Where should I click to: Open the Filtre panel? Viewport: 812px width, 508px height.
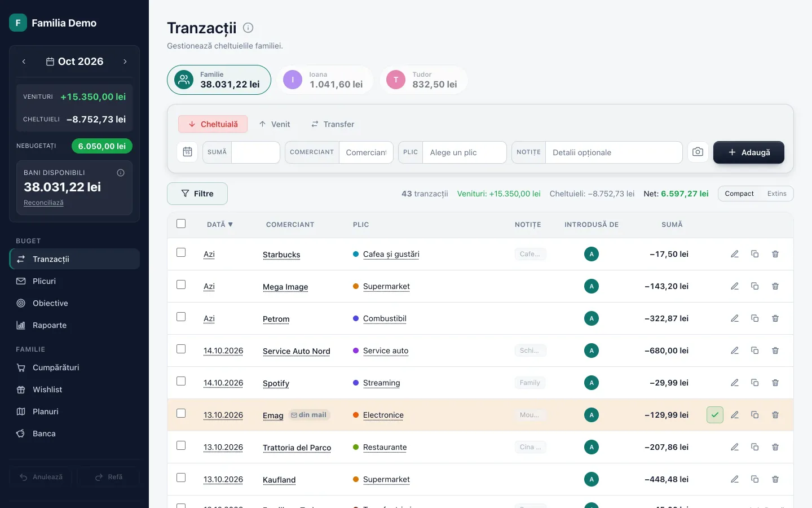[x=197, y=194]
